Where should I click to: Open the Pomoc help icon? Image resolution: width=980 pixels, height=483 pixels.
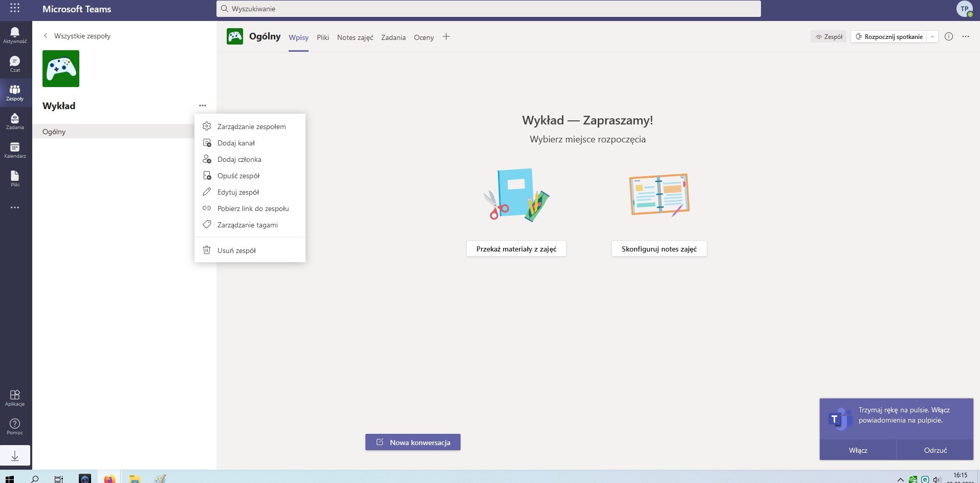(15, 427)
